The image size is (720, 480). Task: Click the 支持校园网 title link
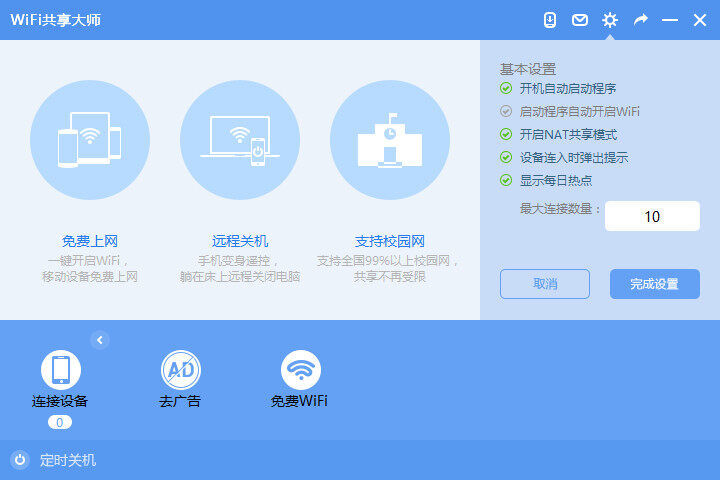390,241
